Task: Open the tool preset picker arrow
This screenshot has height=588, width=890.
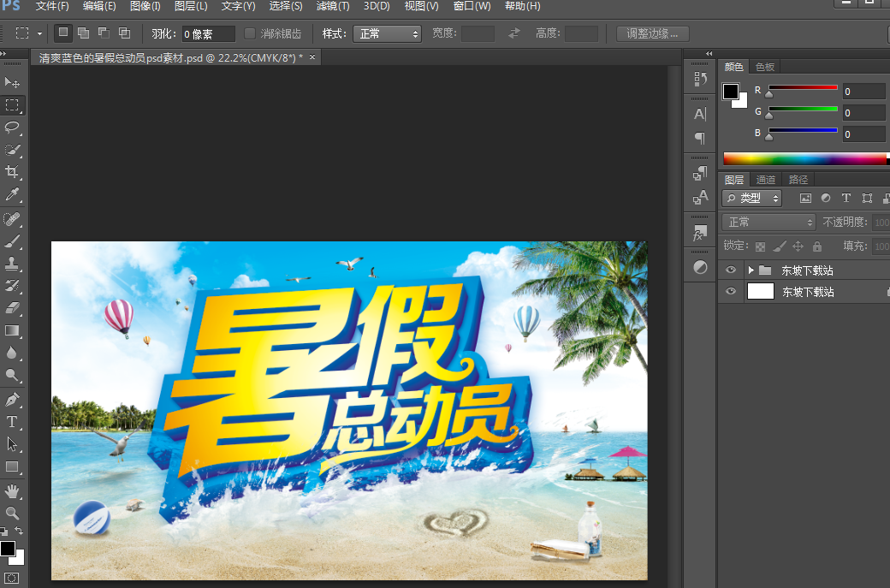Action: [x=39, y=34]
